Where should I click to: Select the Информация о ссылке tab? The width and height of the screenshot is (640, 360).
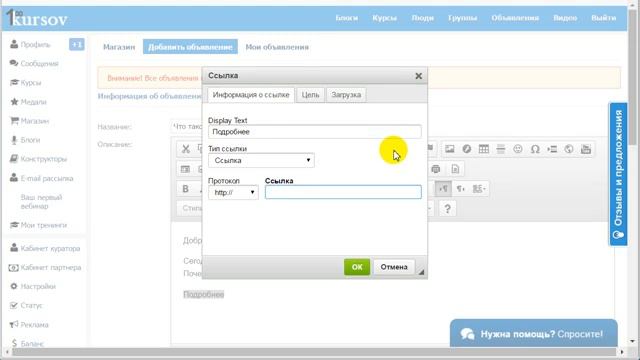(x=251, y=95)
